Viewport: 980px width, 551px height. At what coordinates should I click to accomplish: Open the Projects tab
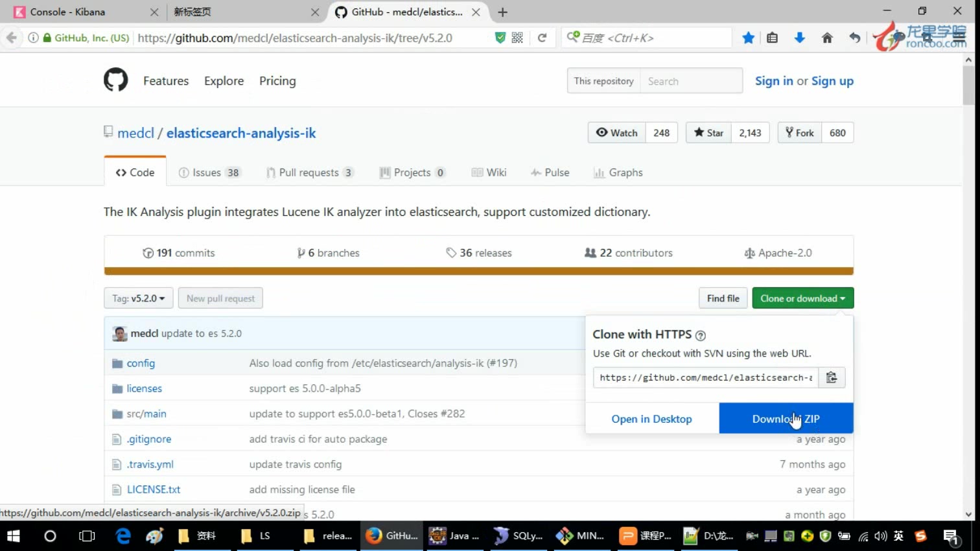coord(412,172)
